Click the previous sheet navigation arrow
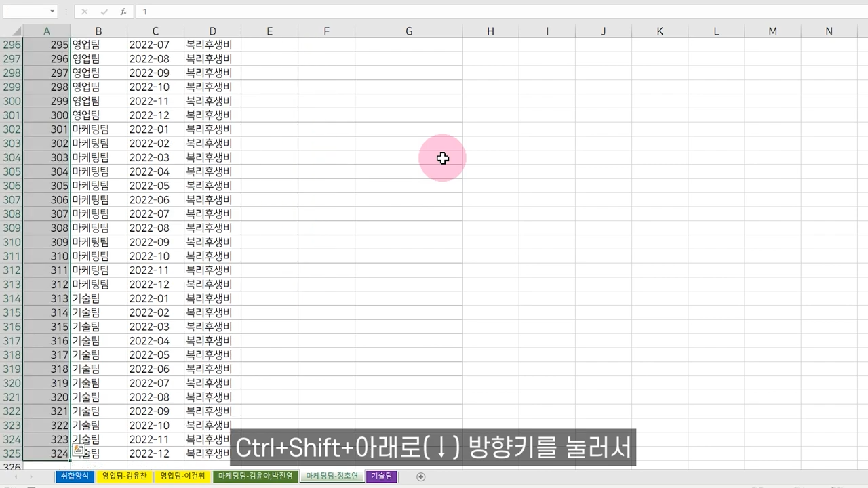The height and width of the screenshot is (488, 868). [x=15, y=476]
